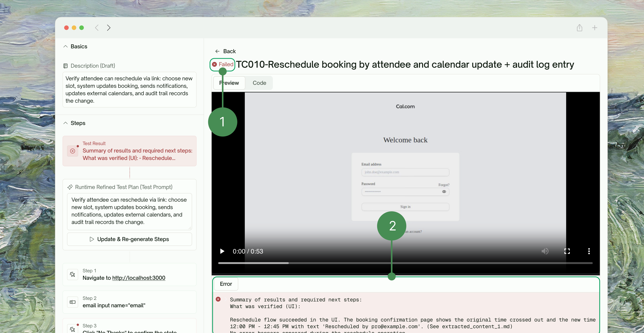
Task: Enter fullscreen on the video
Action: (567, 251)
